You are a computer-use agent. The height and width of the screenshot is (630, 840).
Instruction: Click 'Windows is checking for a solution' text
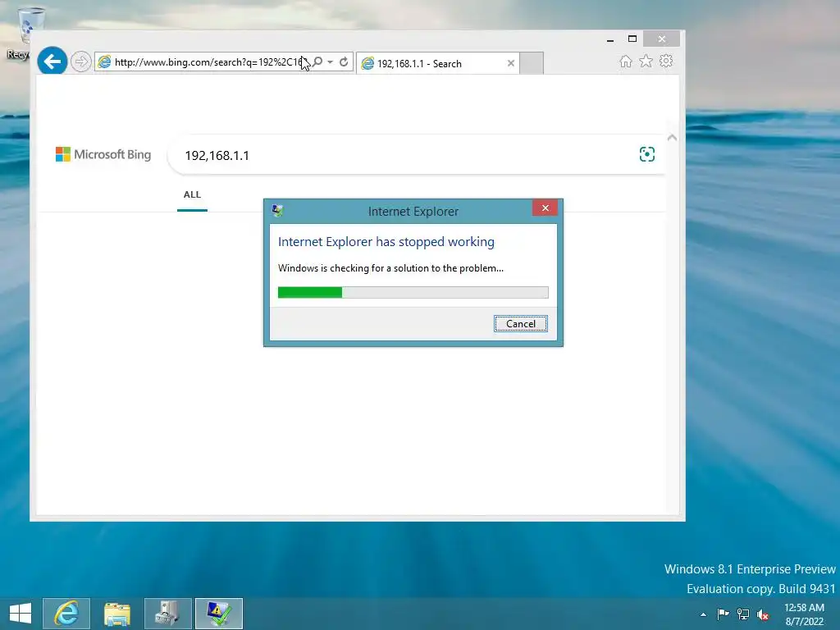coord(390,268)
